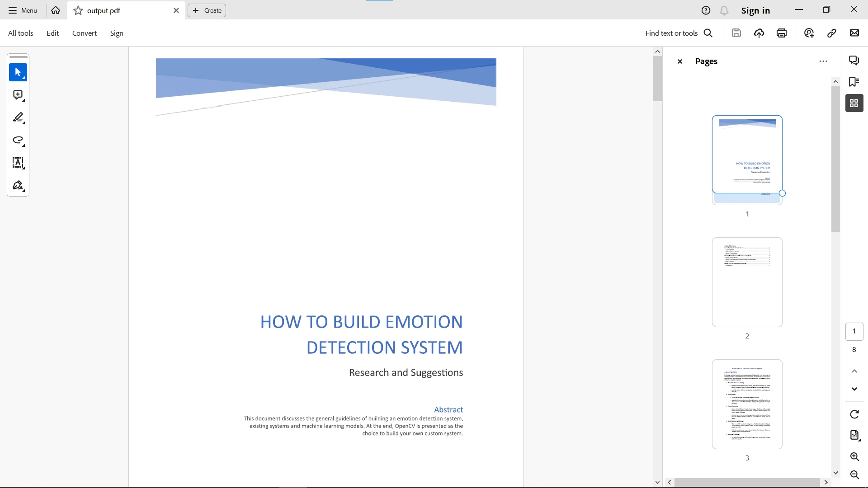The image size is (868, 488).
Task: Click the Rotate page icon
Action: [854, 414]
